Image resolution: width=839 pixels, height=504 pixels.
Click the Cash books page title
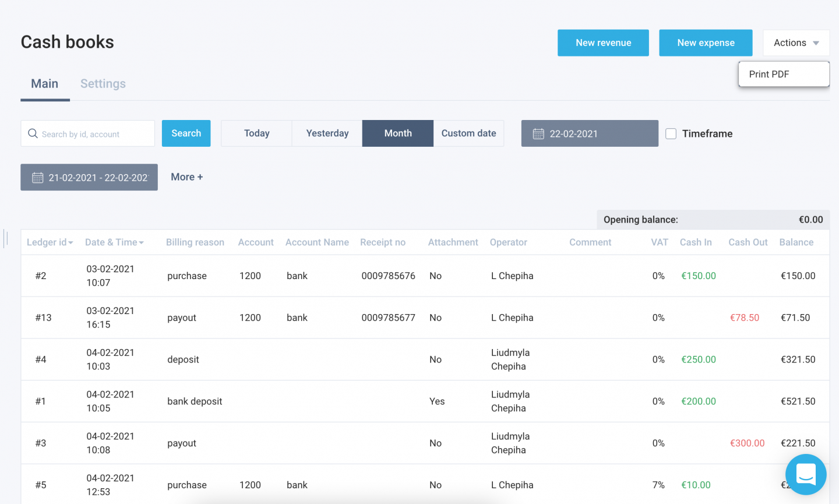tap(68, 42)
